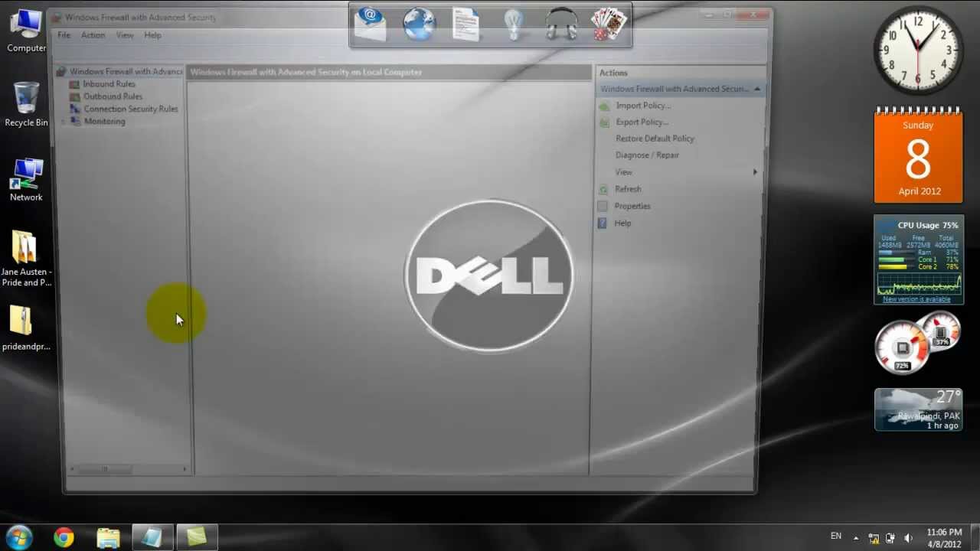Open the Windows Start menu orb
980x551 pixels.
click(x=19, y=536)
